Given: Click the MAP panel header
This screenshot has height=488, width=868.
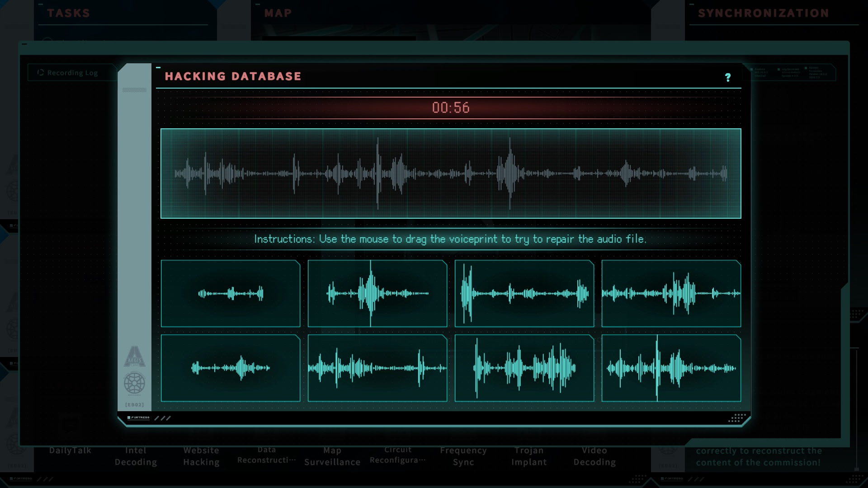Looking at the screenshot, I should [x=278, y=13].
